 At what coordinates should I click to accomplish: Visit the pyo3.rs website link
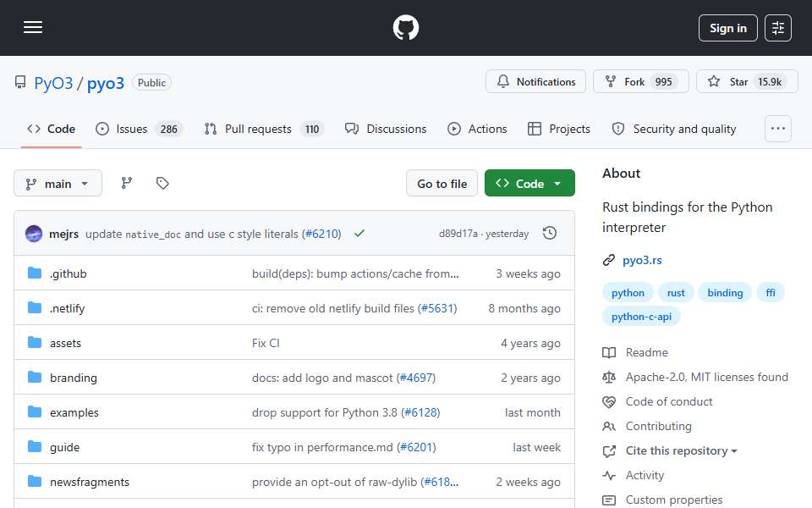tap(642, 260)
